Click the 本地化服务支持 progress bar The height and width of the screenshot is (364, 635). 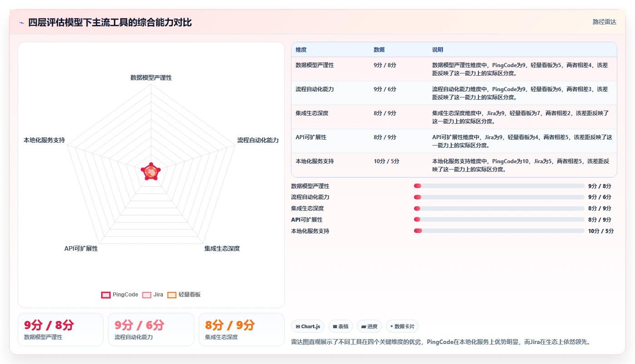click(x=499, y=231)
